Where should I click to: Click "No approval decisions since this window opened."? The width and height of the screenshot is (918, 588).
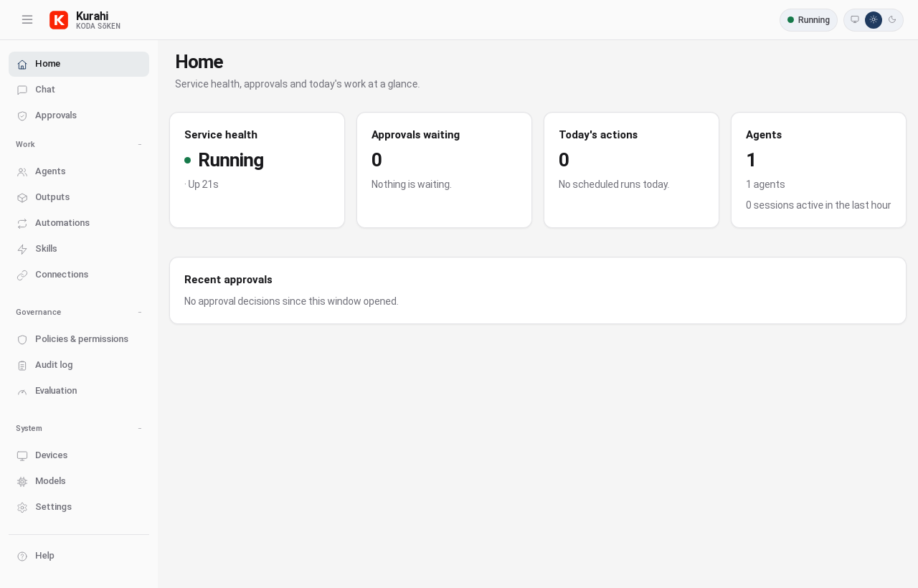tap(291, 301)
